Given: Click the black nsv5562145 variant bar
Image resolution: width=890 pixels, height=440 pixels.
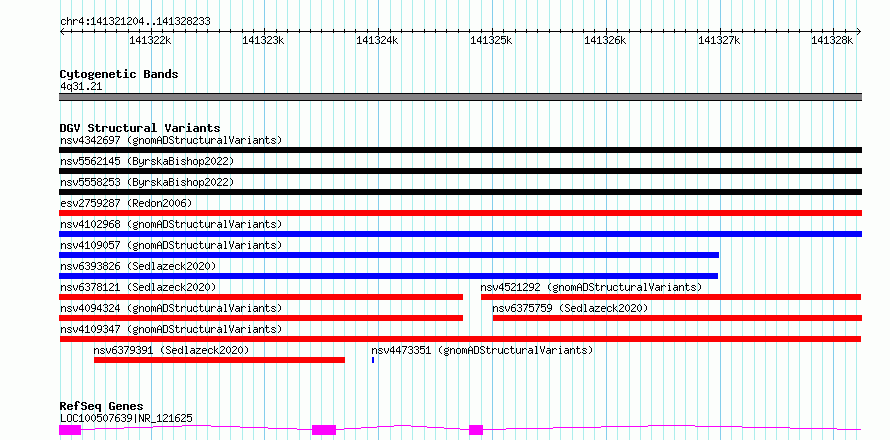Looking at the screenshot, I should [x=460, y=171].
